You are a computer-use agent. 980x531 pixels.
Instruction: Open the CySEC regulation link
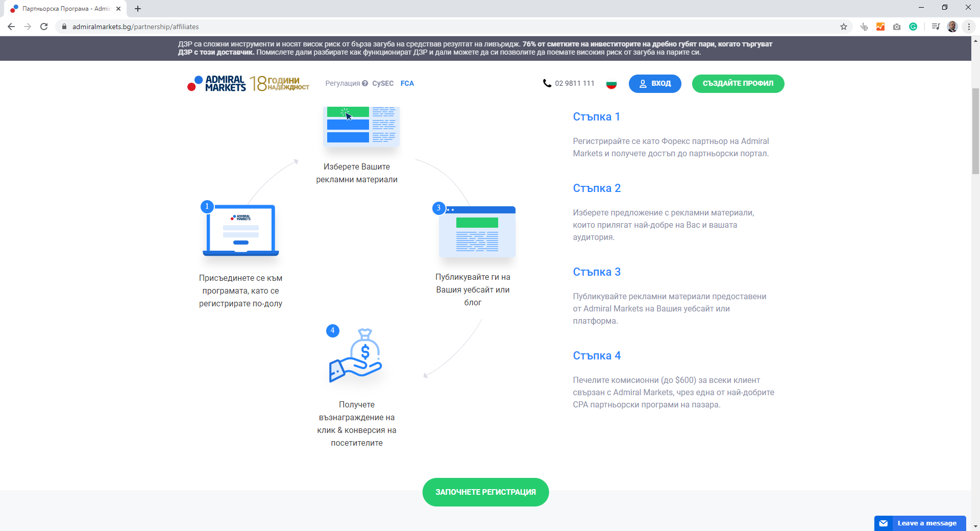383,83
